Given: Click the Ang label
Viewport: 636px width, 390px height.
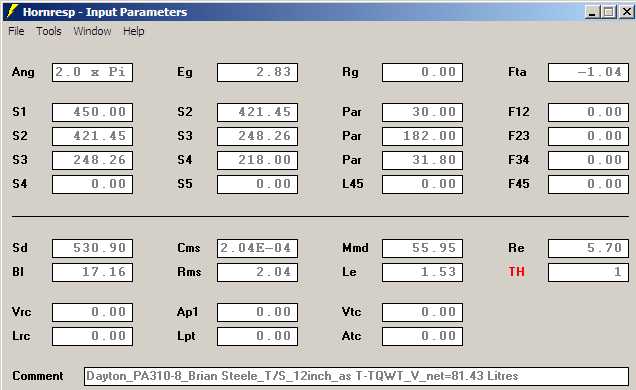Looking at the screenshot, I should (x=23, y=72).
